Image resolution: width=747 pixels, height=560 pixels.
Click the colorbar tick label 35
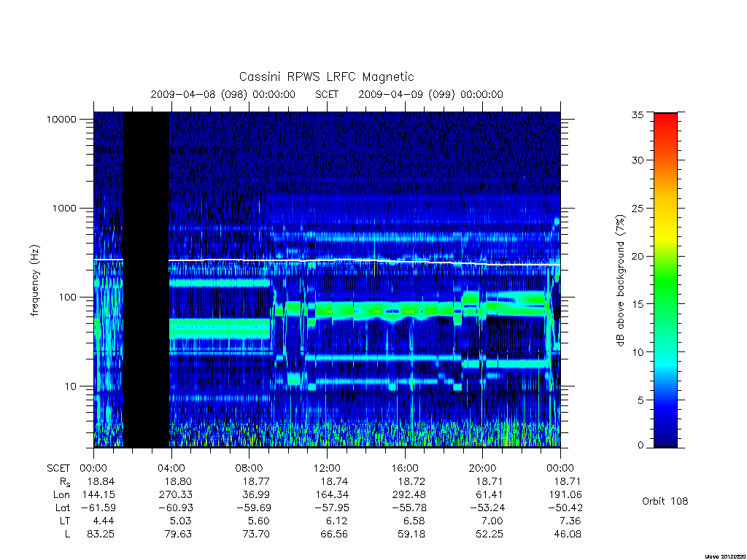[637, 114]
